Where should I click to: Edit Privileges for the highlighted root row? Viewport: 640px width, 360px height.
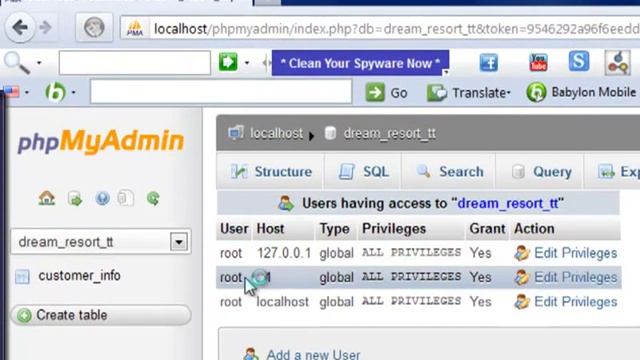576,278
